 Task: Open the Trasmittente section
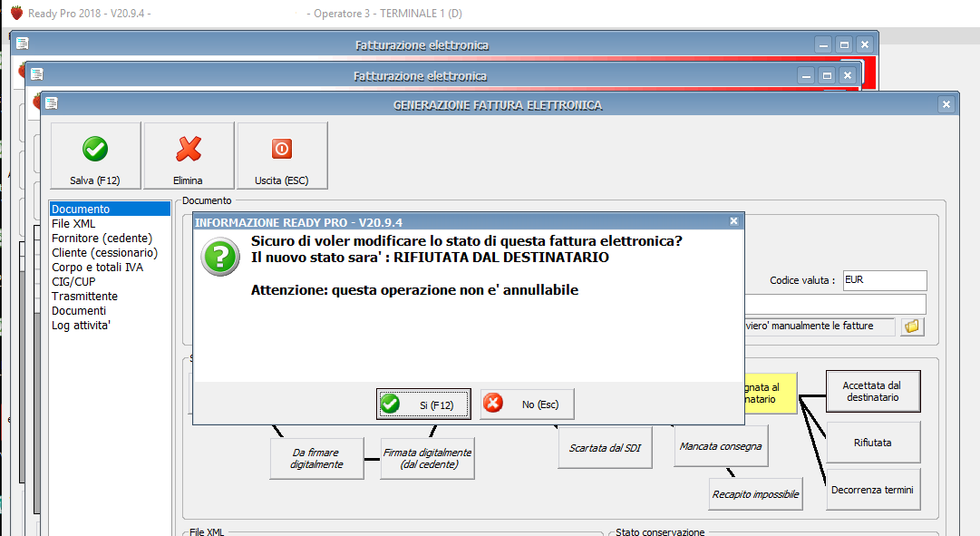pos(110,296)
